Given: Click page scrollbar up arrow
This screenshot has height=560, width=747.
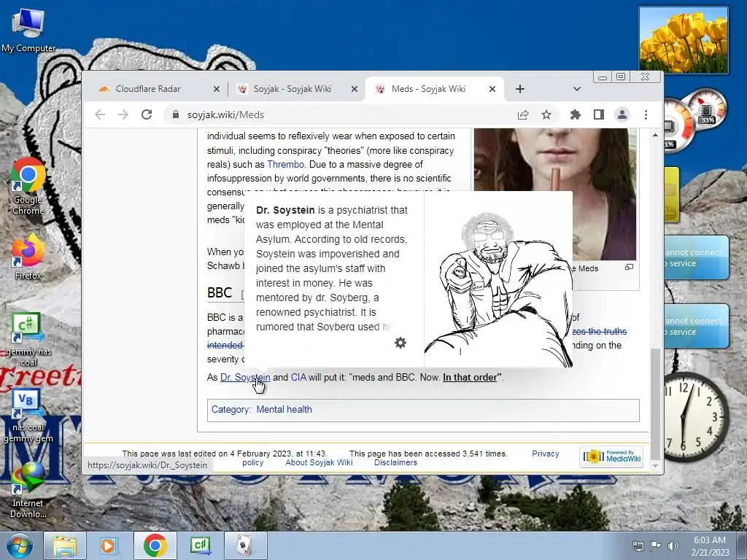Looking at the screenshot, I should click(656, 135).
